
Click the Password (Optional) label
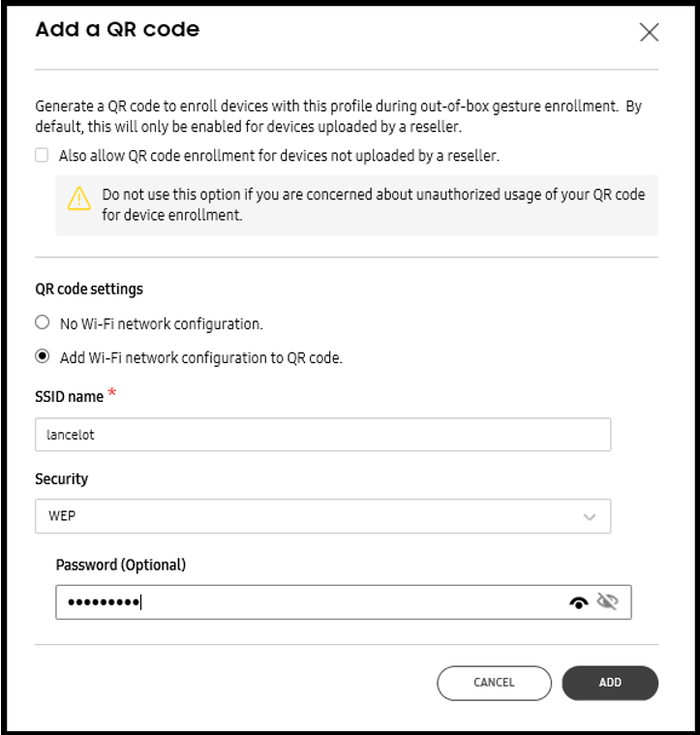coord(121,565)
